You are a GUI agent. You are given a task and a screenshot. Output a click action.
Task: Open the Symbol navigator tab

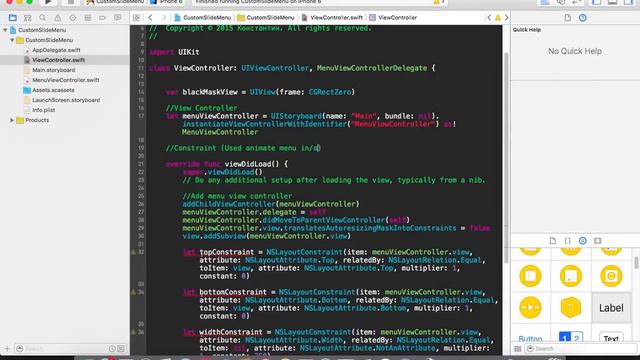click(27, 18)
